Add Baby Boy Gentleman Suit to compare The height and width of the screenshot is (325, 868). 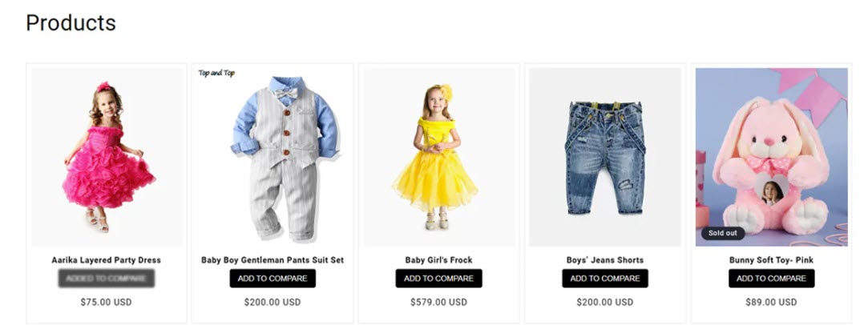click(273, 279)
